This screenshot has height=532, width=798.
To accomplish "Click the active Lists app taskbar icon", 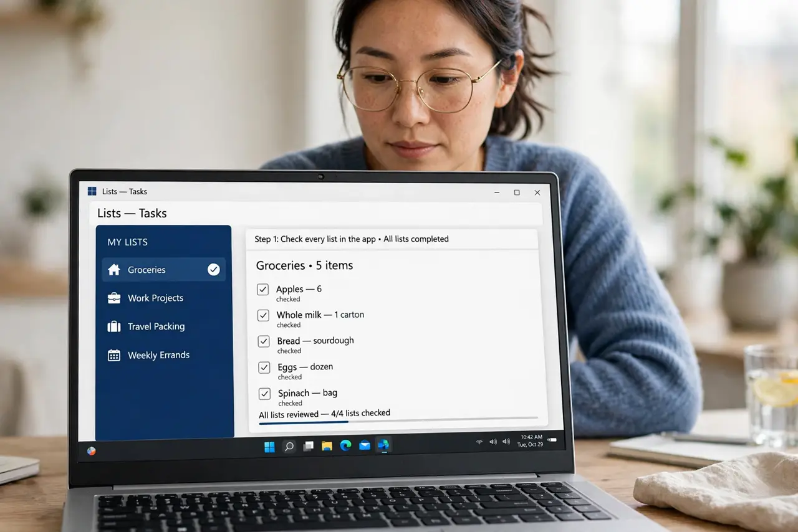I will pos(383,445).
